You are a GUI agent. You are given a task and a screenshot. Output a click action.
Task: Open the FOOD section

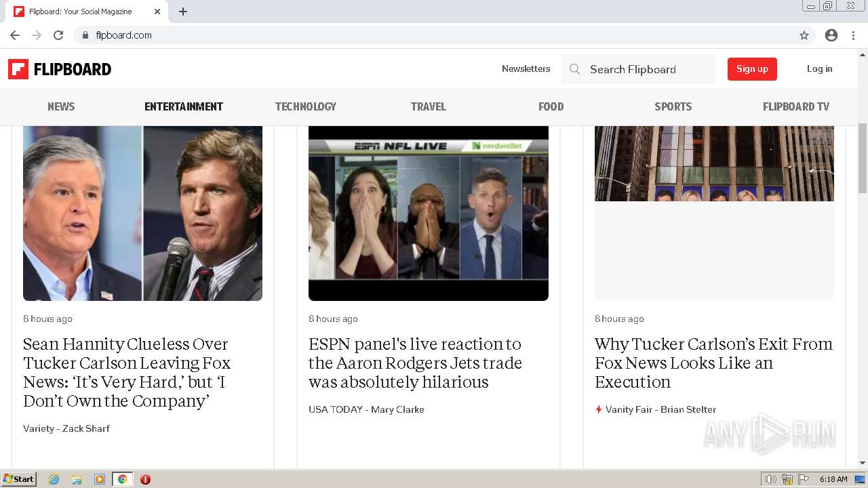point(551,106)
